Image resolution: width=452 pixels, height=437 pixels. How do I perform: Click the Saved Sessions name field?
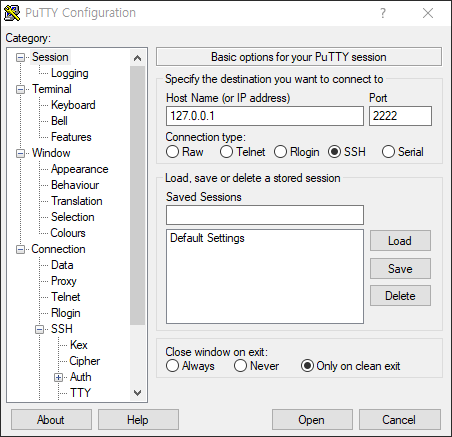[265, 215]
